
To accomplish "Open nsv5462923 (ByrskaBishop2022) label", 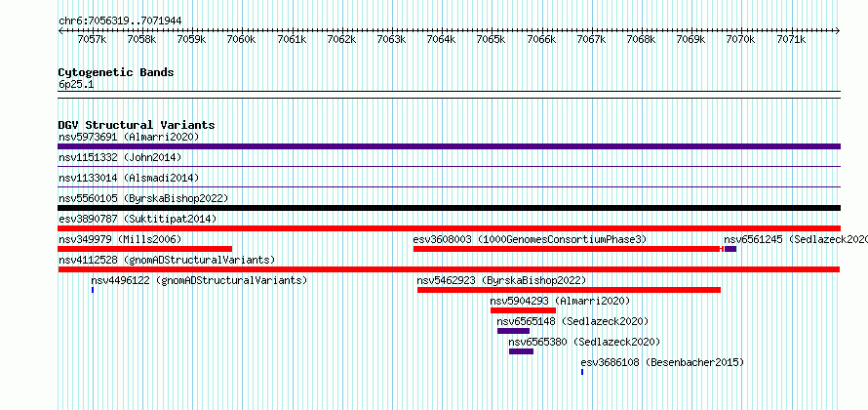I will (x=501, y=280).
